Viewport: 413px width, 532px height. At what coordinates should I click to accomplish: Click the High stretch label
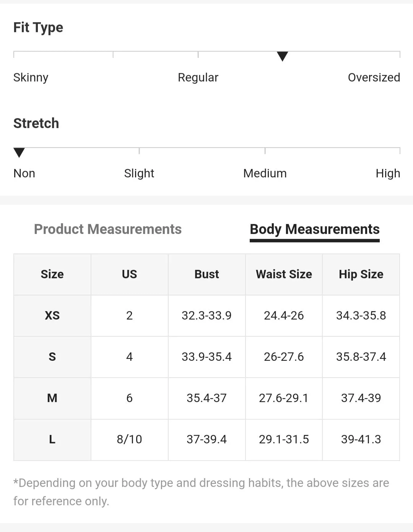point(388,174)
